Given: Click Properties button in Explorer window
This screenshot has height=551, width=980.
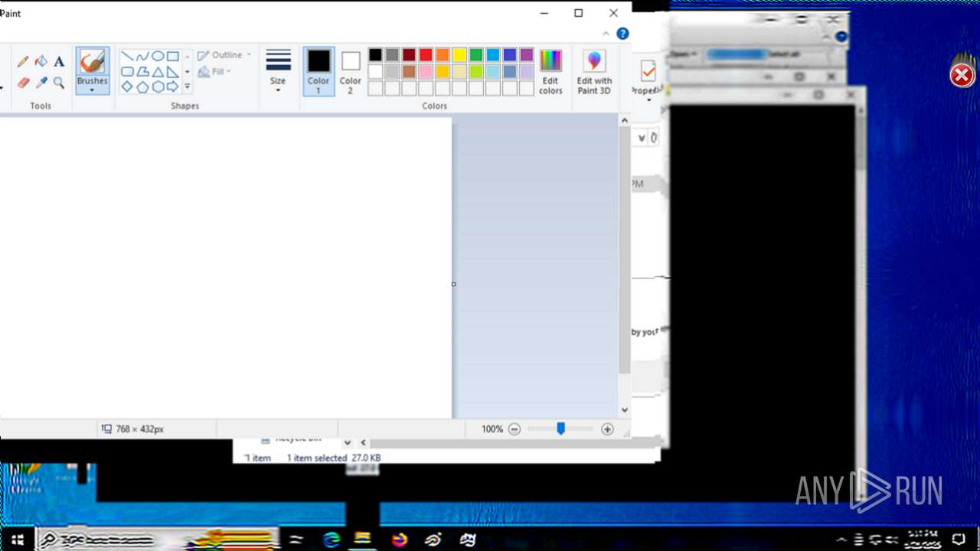Looking at the screenshot, I should [x=648, y=79].
